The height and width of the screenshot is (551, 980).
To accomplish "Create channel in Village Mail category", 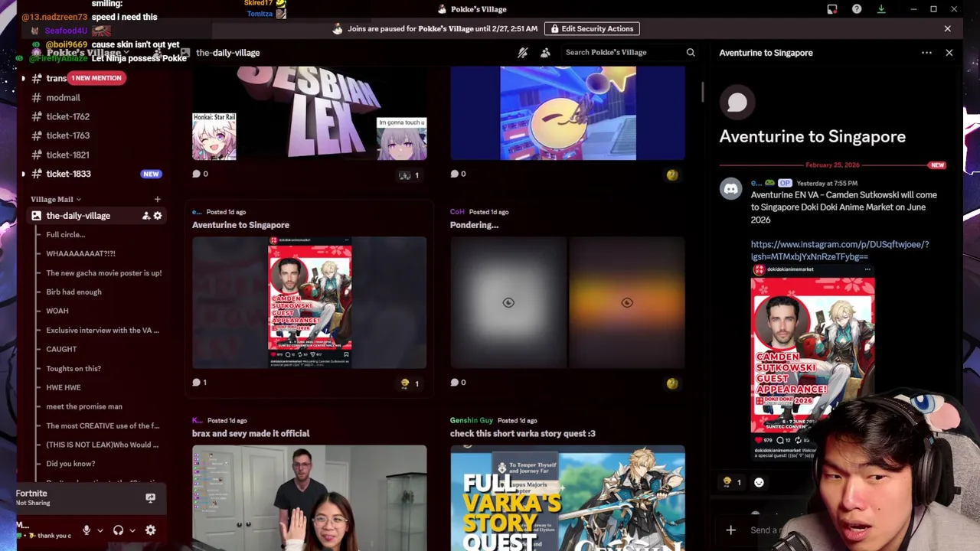I will click(158, 200).
